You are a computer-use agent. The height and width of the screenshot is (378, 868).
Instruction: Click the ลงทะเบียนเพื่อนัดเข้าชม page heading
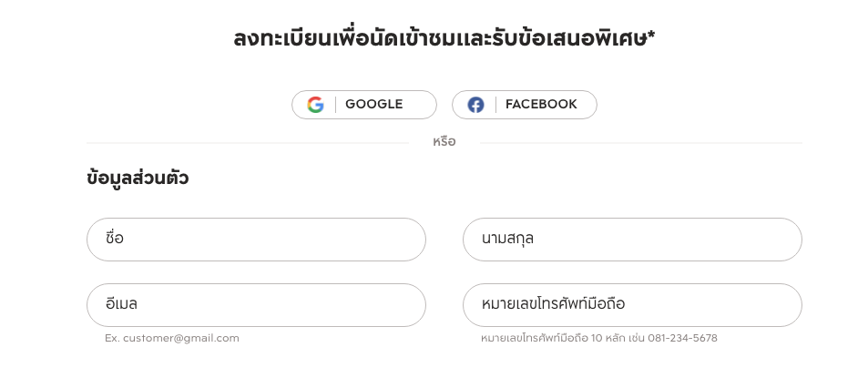[439, 39]
